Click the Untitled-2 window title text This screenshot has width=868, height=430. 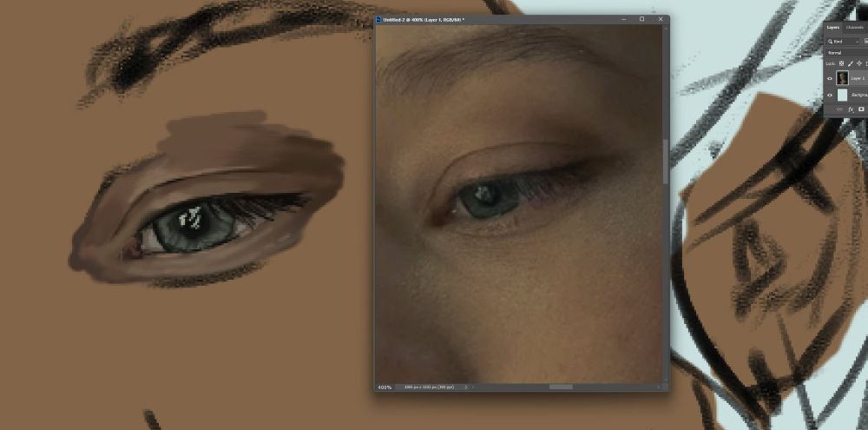pos(424,19)
